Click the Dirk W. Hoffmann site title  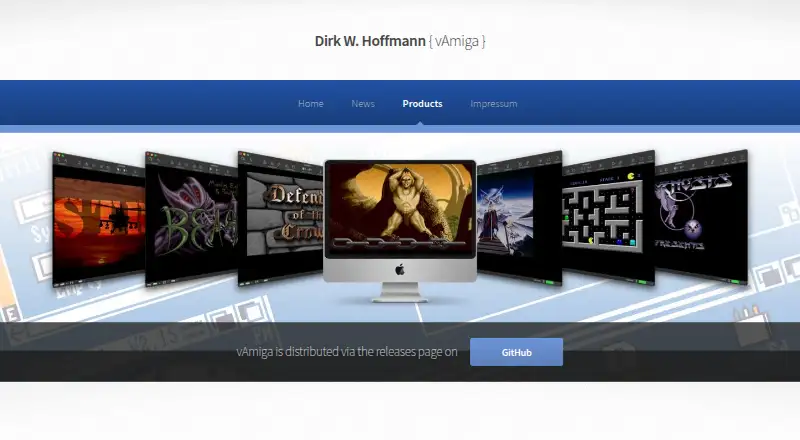coord(400,41)
